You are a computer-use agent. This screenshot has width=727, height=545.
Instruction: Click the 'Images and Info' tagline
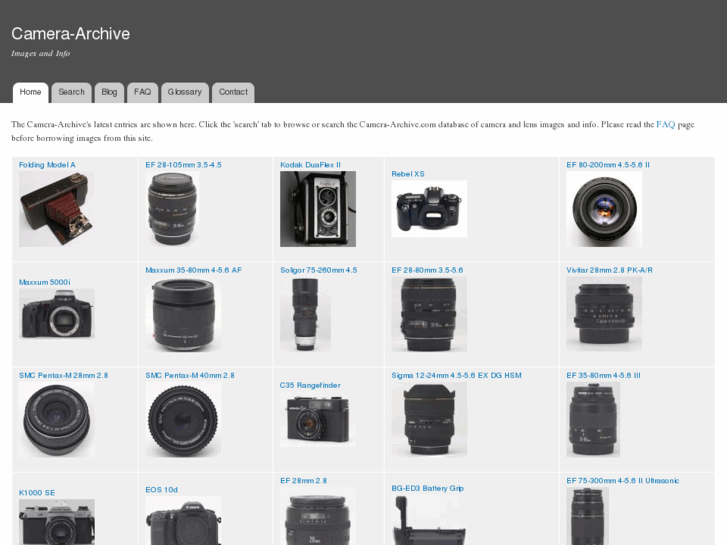tap(41, 53)
